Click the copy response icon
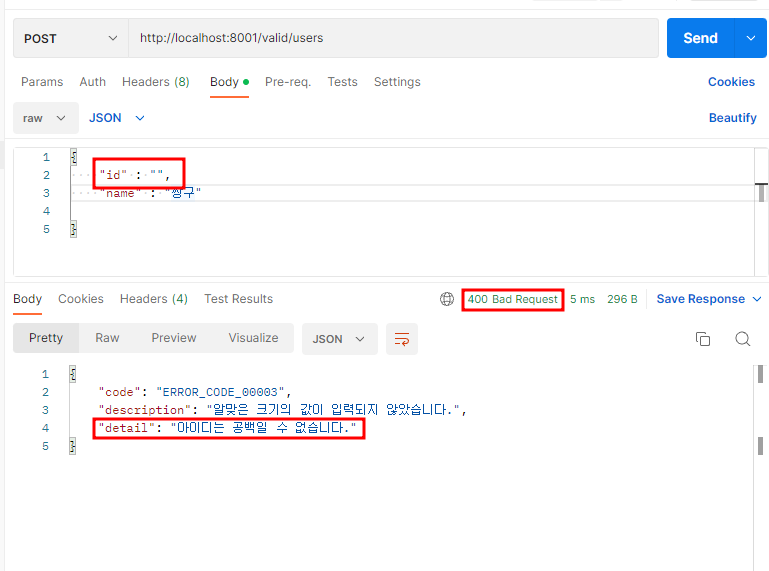Viewport: 769px width, 571px height. pyautogui.click(x=703, y=339)
